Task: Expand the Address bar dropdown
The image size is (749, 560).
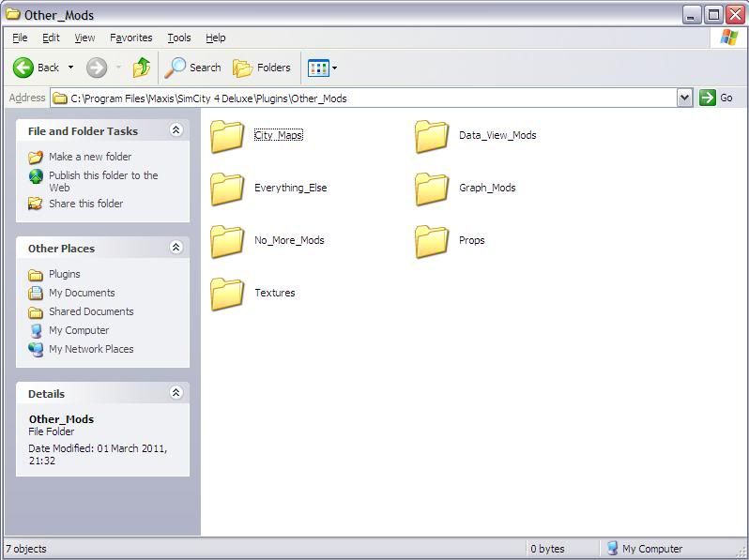Action: (x=684, y=98)
